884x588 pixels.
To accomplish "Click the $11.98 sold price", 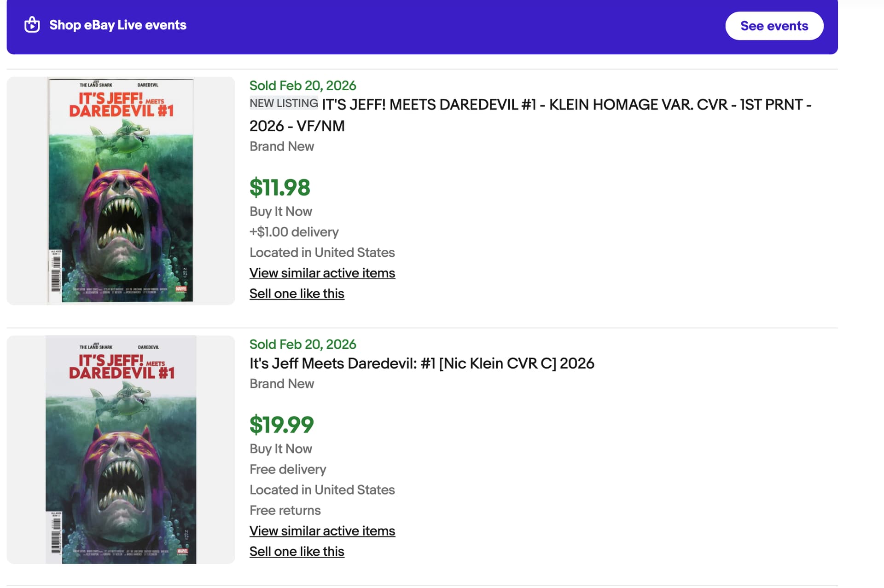I will tap(279, 188).
